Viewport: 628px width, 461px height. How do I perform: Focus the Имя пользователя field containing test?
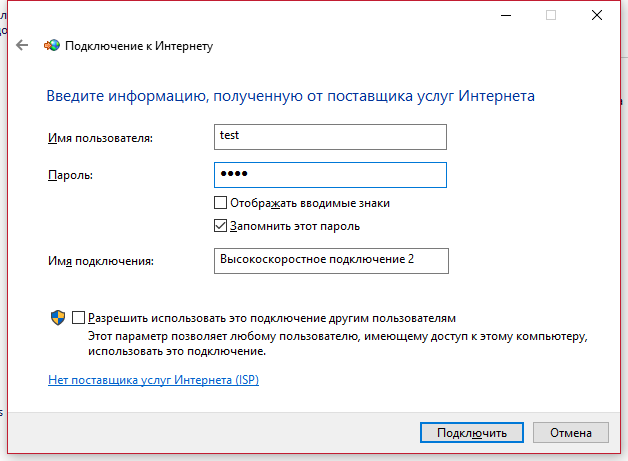[330, 137]
